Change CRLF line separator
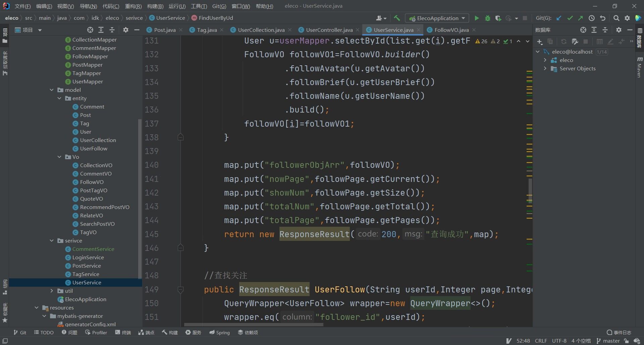Viewport: 644px width, 345px height. 541,341
